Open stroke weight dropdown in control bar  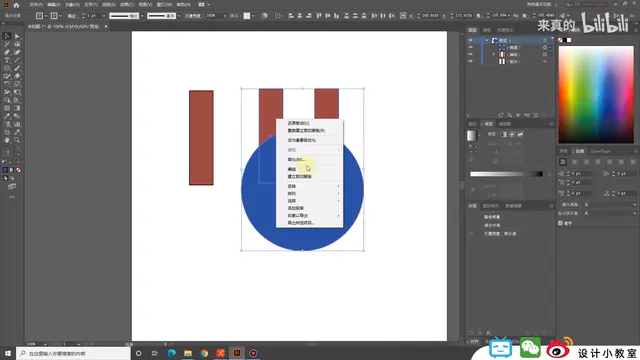tap(103, 16)
